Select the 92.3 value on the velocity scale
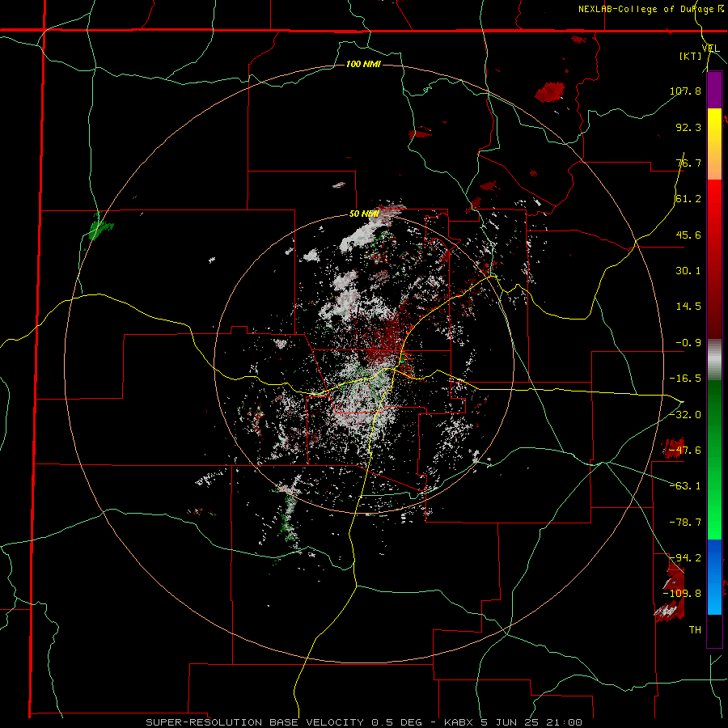The image size is (728, 728). point(688,127)
